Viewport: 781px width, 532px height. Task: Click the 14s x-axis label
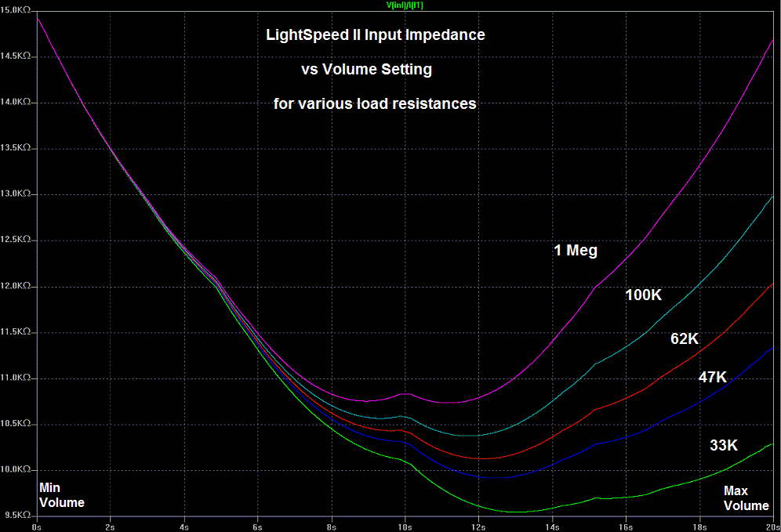[552, 527]
